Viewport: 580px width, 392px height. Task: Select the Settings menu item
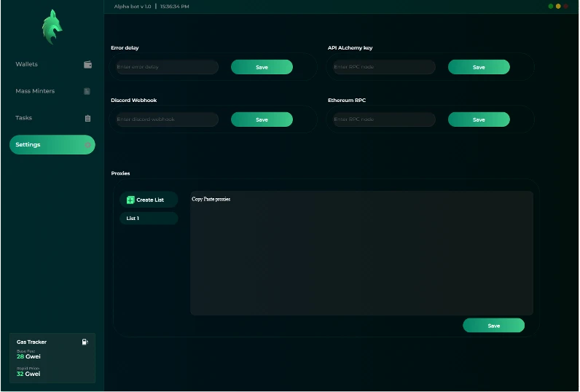pos(52,144)
